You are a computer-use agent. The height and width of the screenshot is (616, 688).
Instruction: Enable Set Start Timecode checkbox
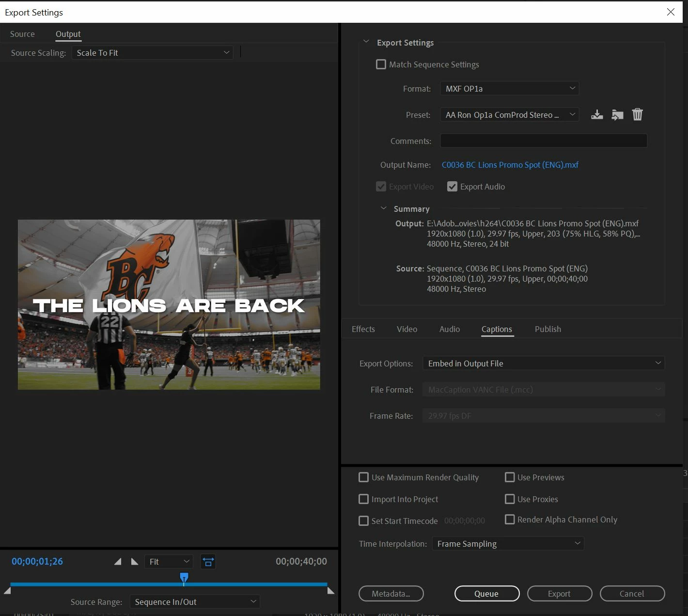click(363, 521)
